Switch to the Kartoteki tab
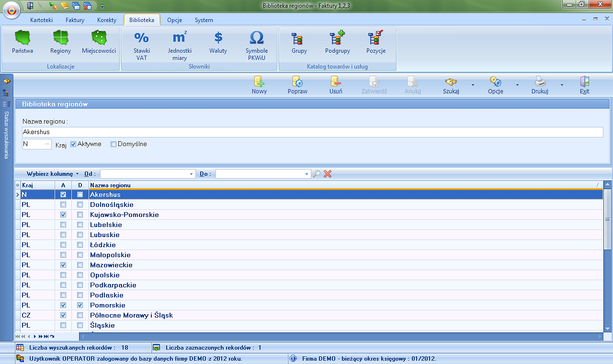This screenshot has height=364, width=613. [41, 20]
